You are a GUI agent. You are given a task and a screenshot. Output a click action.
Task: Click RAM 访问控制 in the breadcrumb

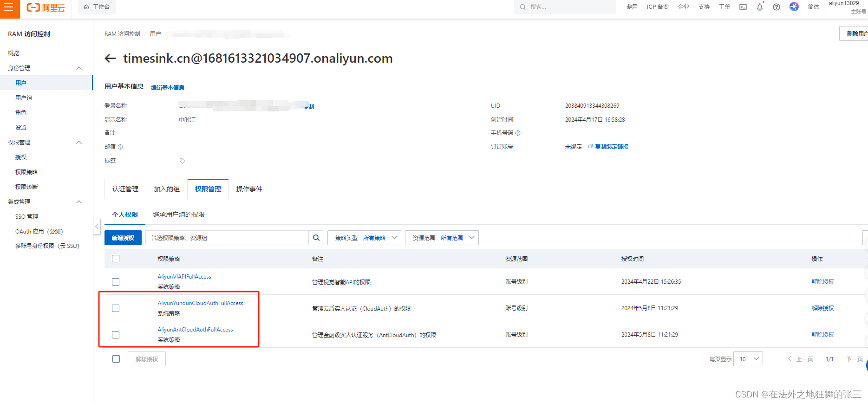click(122, 34)
